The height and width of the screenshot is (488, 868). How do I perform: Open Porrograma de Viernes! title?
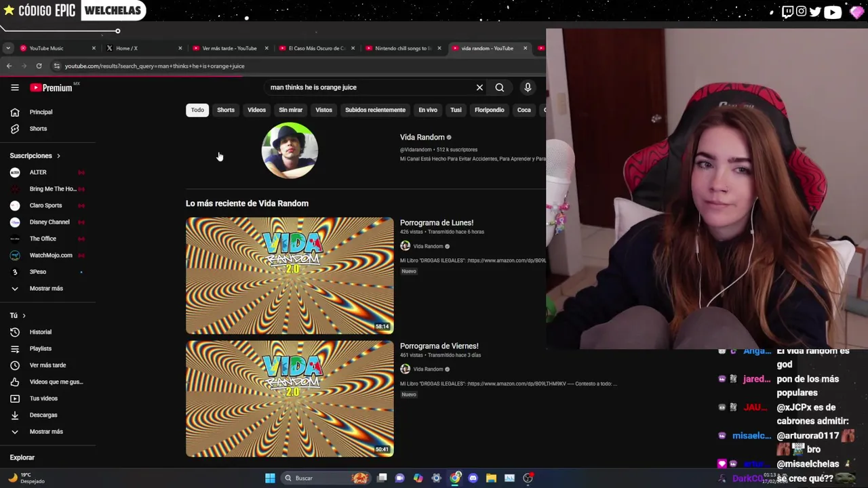[439, 346]
